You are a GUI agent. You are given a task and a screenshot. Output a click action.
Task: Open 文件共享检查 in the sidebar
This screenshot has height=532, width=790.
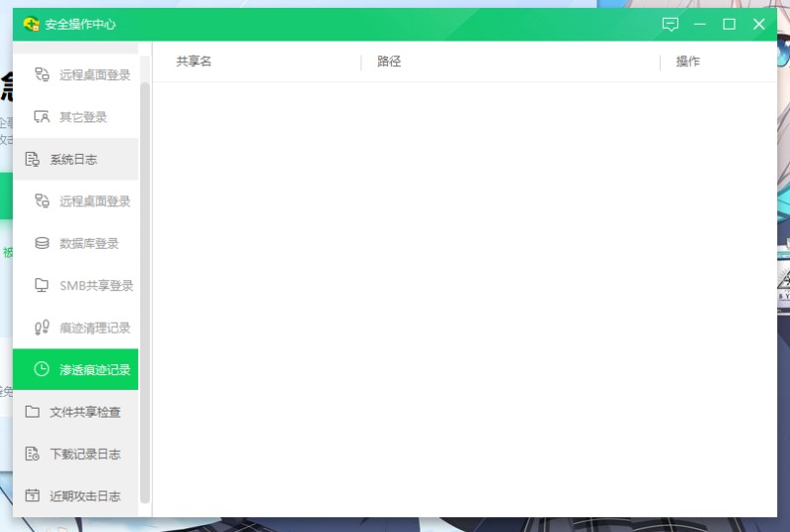click(85, 412)
